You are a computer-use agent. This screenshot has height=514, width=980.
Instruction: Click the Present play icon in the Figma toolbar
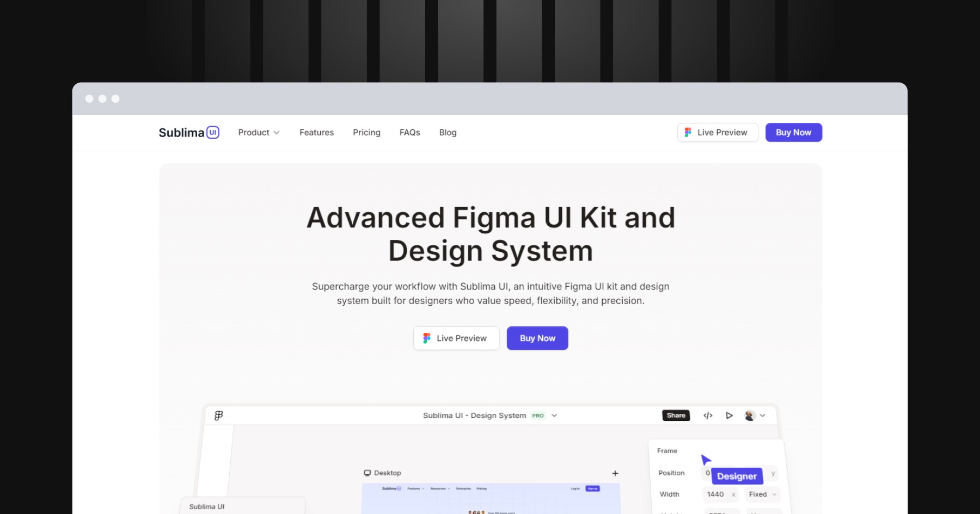729,415
